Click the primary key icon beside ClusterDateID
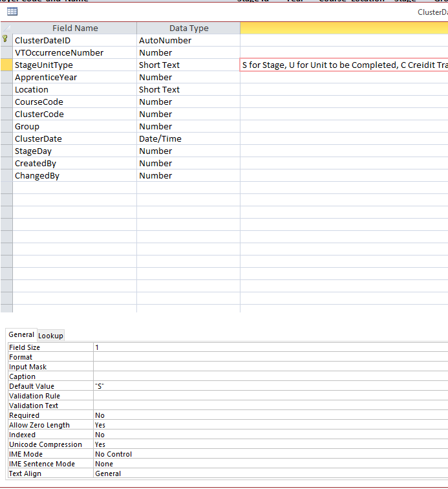The image size is (448, 489). (x=6, y=40)
